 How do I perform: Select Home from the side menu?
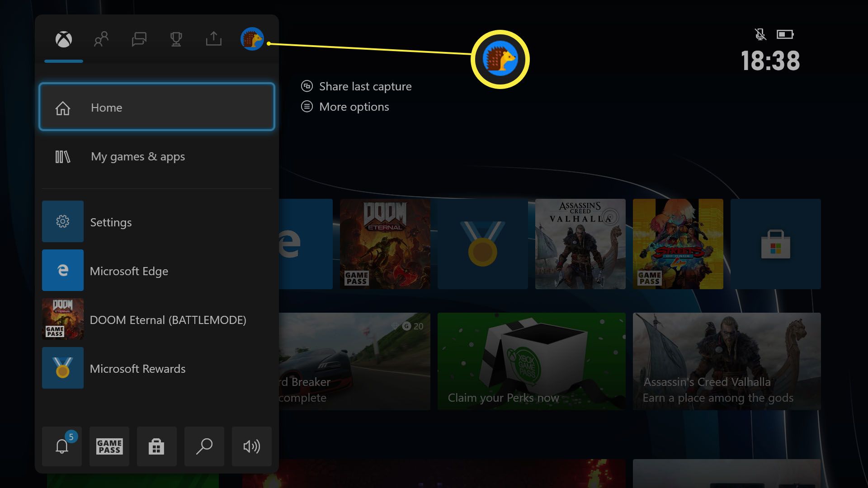pos(158,107)
